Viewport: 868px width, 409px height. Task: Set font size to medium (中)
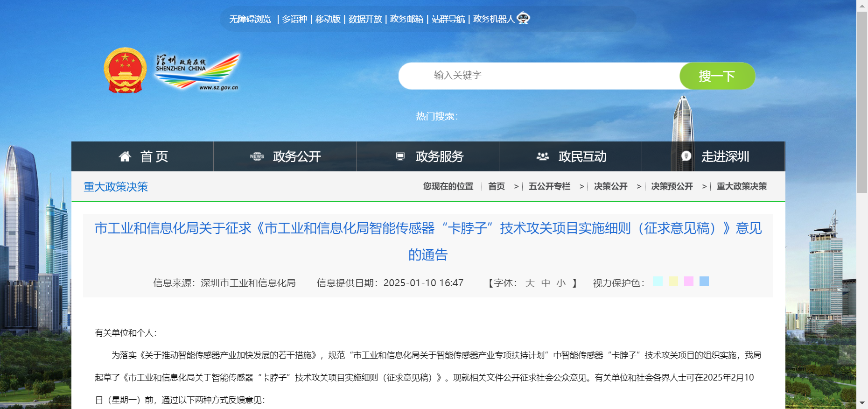[546, 283]
